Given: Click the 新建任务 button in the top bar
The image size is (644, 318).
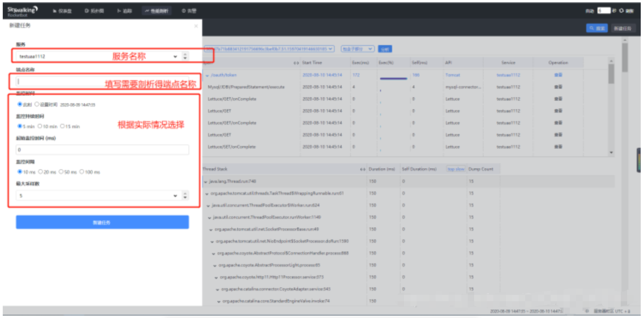Looking at the screenshot, I should [623, 28].
